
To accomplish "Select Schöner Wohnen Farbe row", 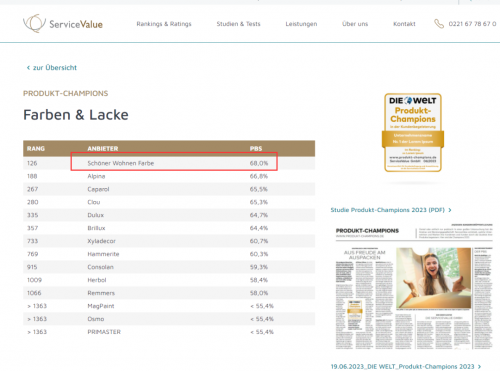I will click(x=169, y=163).
